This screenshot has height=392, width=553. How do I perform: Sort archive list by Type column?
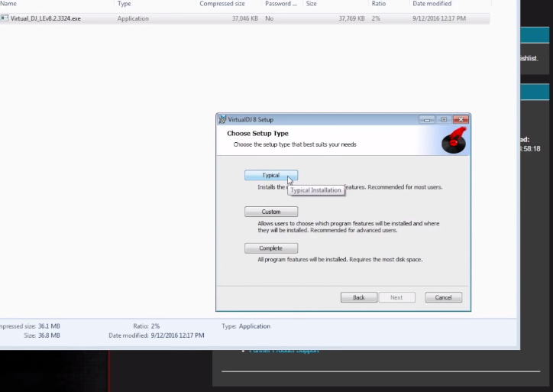(125, 4)
